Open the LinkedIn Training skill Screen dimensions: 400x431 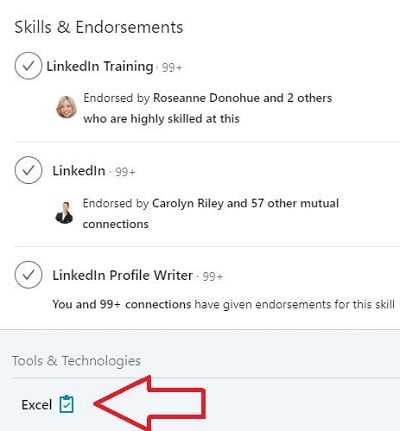(x=100, y=66)
